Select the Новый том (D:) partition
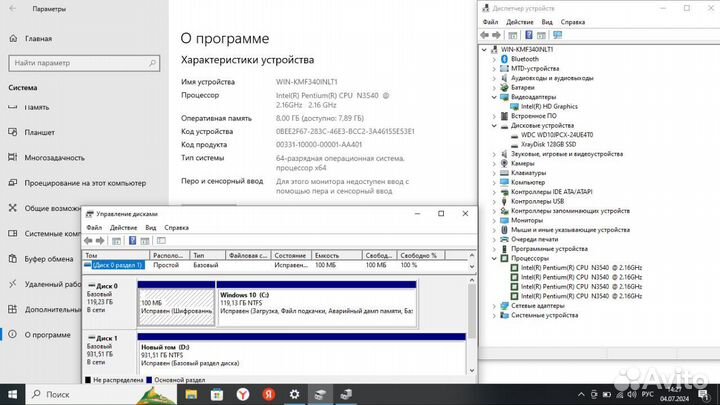This screenshot has width=720, height=405. point(301,354)
